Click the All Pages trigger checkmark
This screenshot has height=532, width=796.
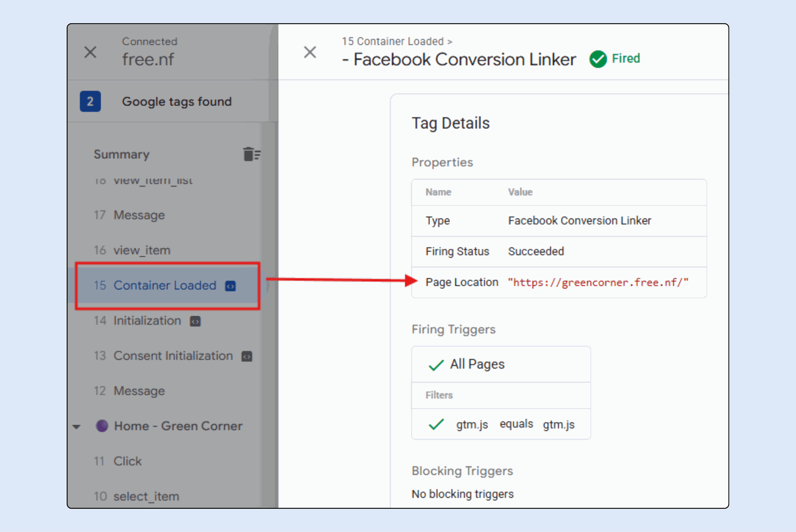pyautogui.click(x=436, y=365)
